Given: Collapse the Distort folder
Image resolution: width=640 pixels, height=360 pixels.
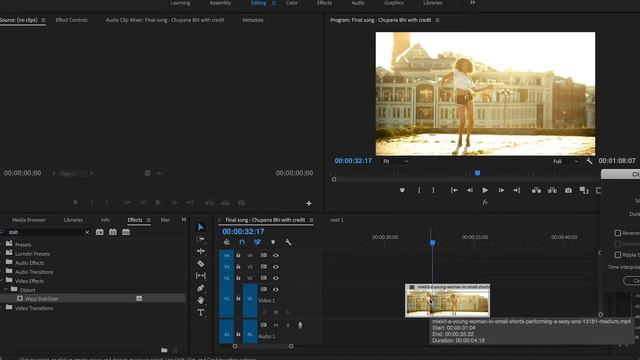Looking at the screenshot, I should click(6, 290).
